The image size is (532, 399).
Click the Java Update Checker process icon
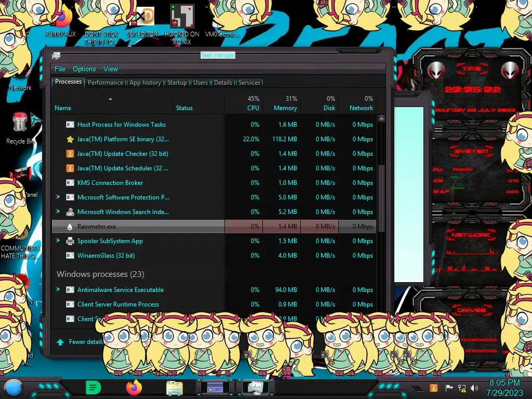[70, 154]
